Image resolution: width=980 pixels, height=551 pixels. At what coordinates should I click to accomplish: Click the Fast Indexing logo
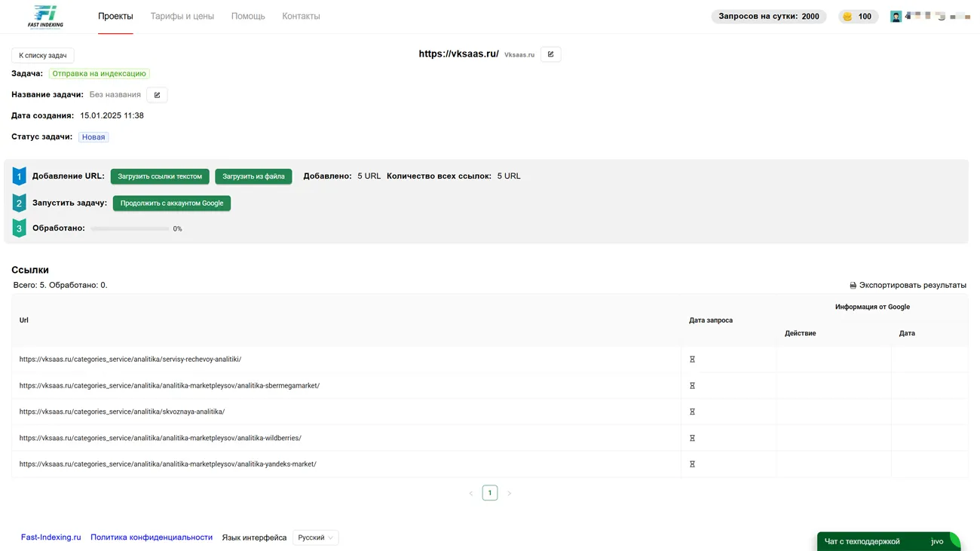click(45, 17)
